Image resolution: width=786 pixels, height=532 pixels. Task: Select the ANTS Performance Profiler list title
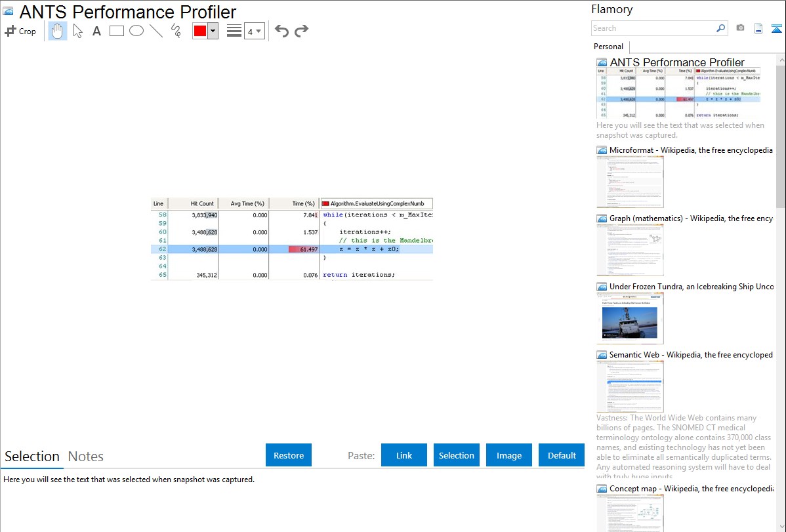(x=677, y=62)
